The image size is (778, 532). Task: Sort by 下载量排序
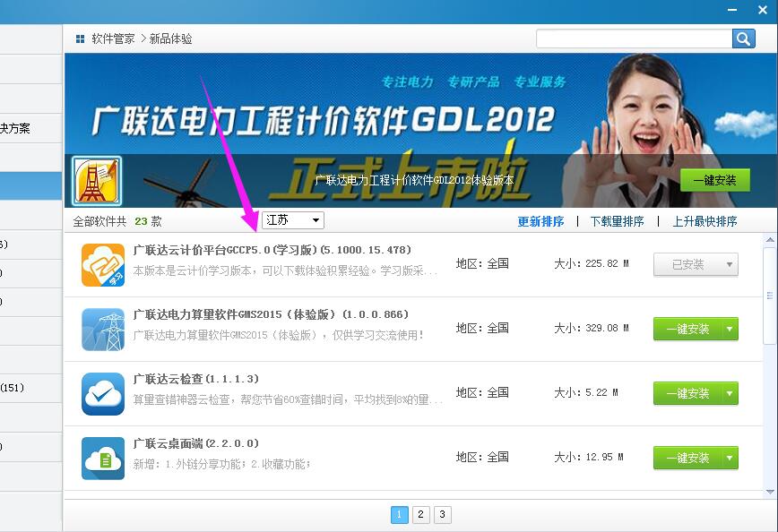pos(617,221)
